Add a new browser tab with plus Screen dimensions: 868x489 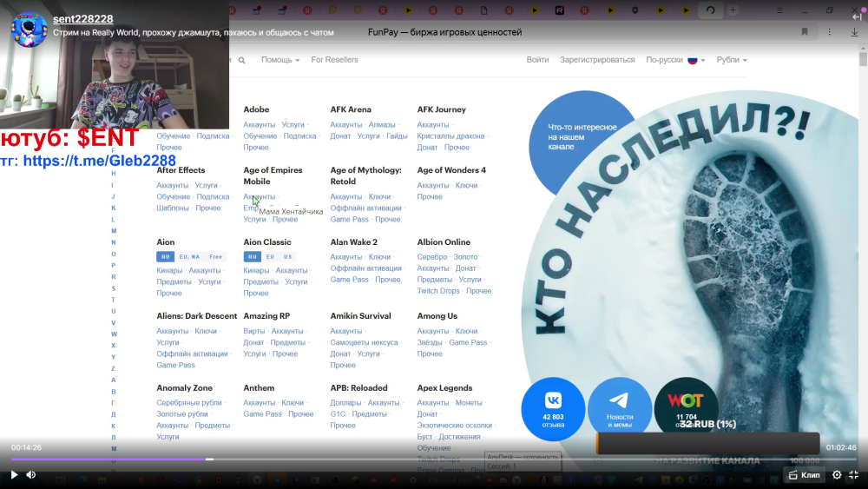pos(733,10)
